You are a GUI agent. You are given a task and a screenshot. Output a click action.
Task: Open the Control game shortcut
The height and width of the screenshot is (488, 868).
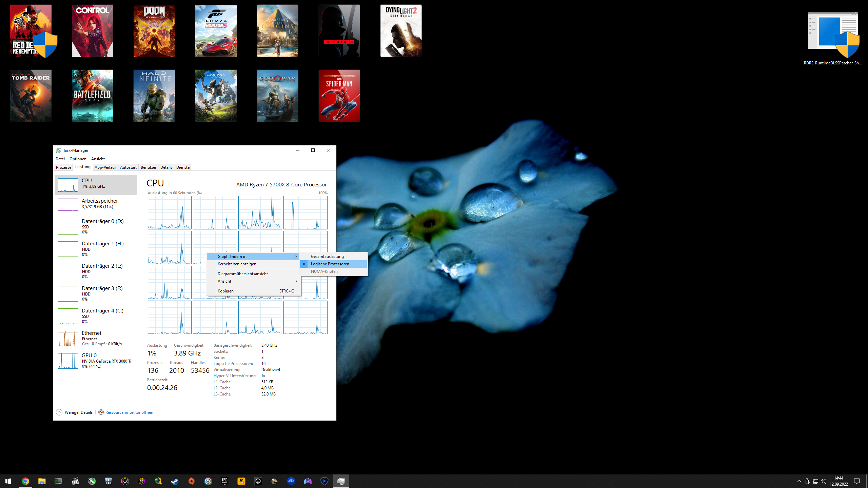tap(93, 31)
